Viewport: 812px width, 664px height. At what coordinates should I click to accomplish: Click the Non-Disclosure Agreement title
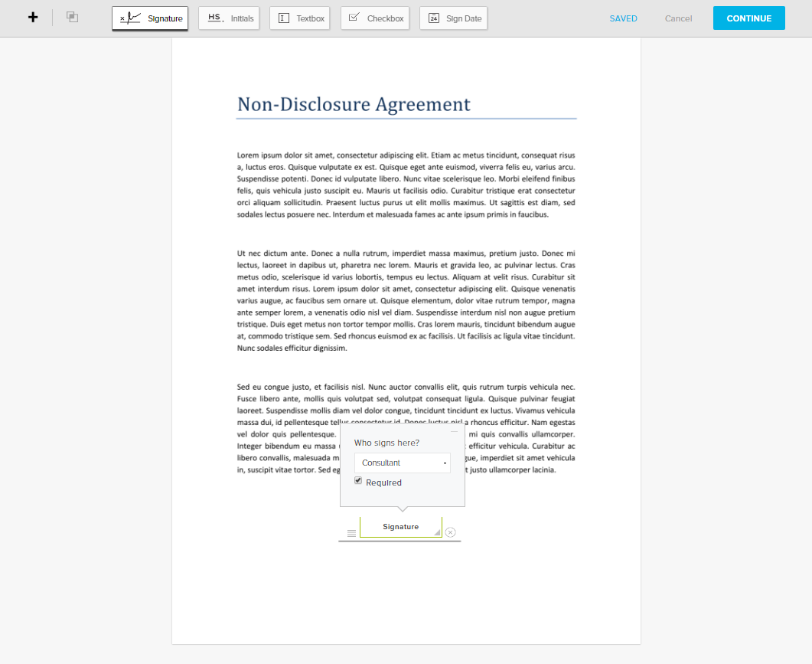354,104
